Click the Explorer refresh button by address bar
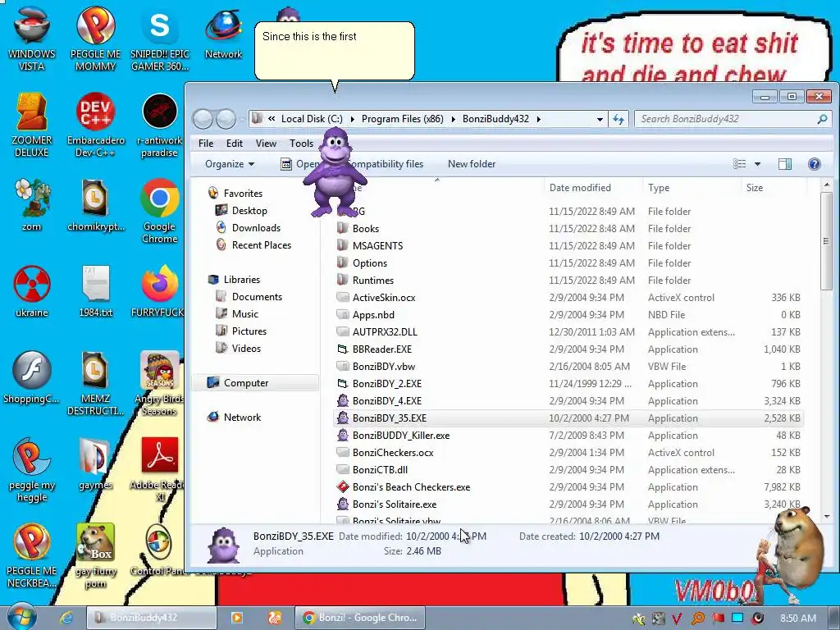The image size is (840, 630). (619, 119)
